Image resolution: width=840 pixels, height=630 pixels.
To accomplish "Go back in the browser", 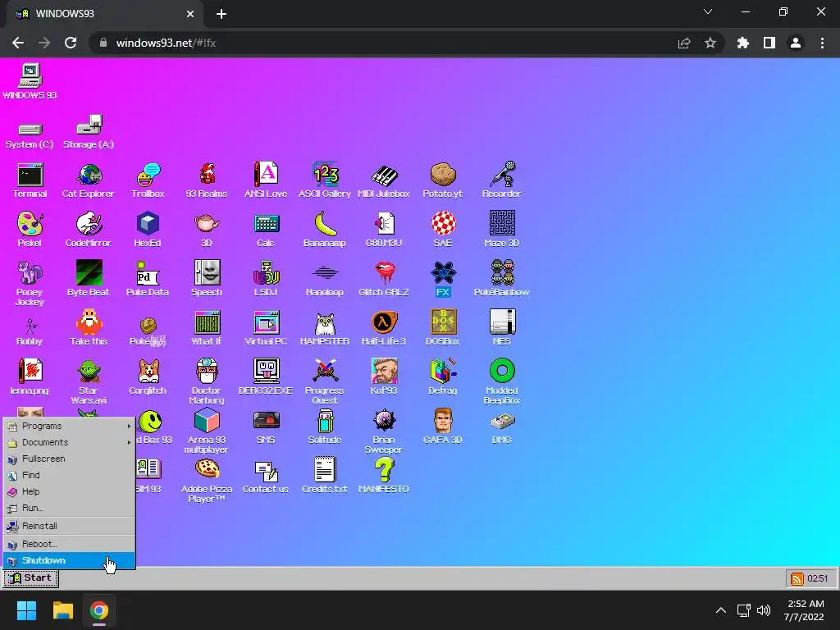I will tap(18, 43).
